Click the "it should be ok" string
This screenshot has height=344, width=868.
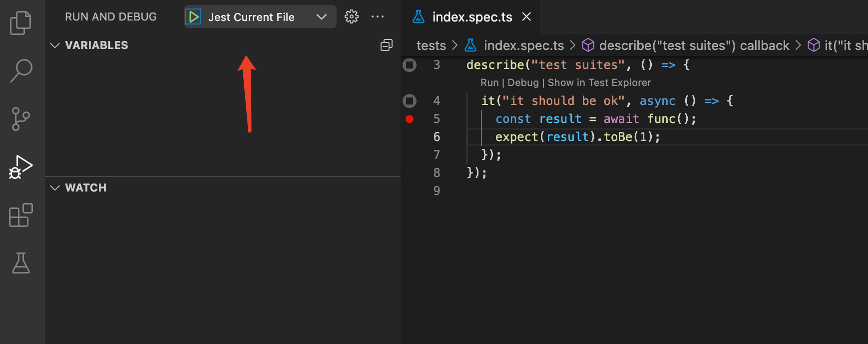(x=563, y=101)
